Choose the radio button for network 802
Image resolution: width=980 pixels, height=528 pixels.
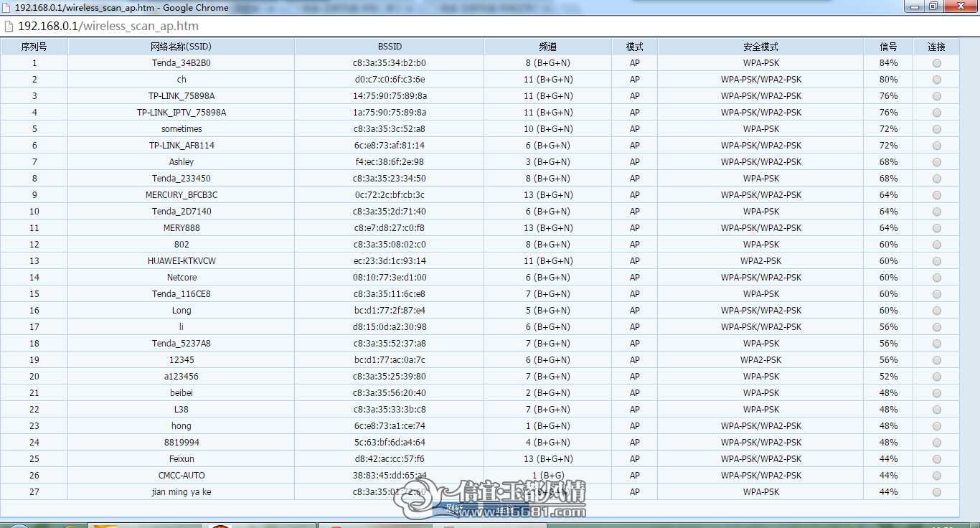coord(936,245)
